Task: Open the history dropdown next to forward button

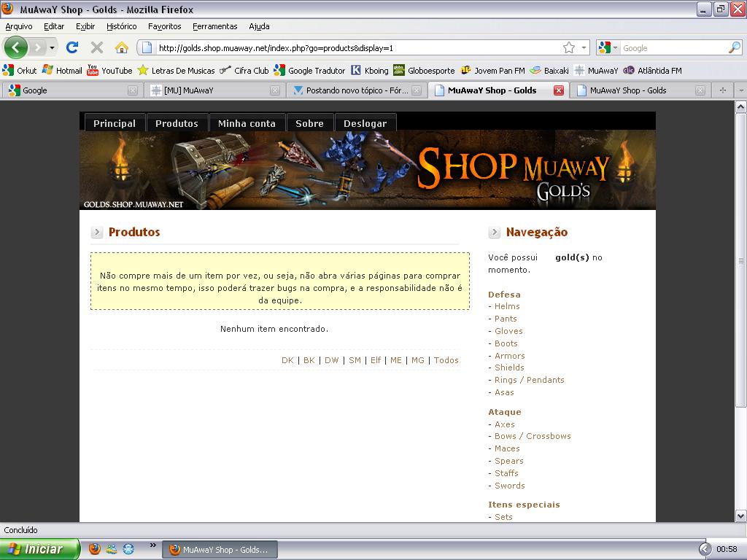Action: (52, 48)
